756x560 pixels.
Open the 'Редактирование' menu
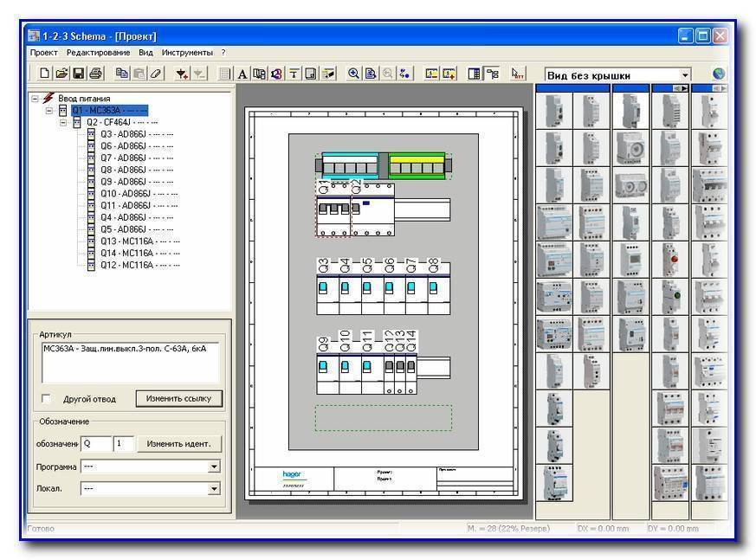click(98, 53)
